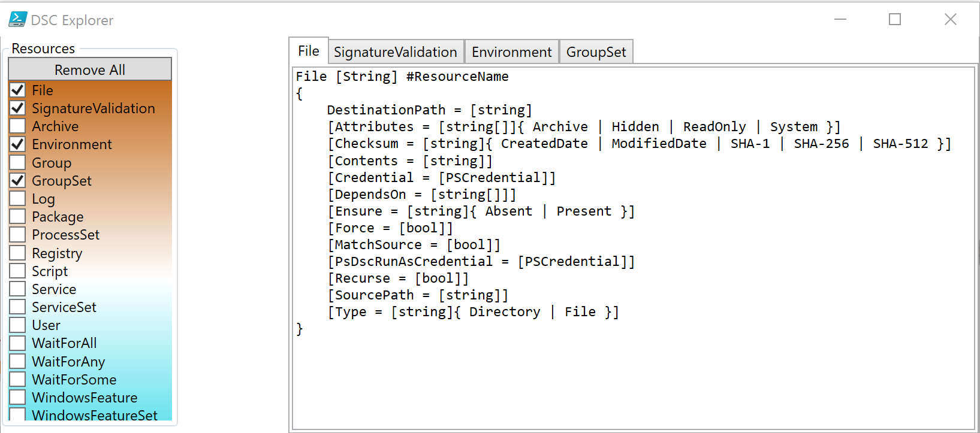Maximize the DSC Explorer window
The image size is (980, 433).
pos(895,20)
